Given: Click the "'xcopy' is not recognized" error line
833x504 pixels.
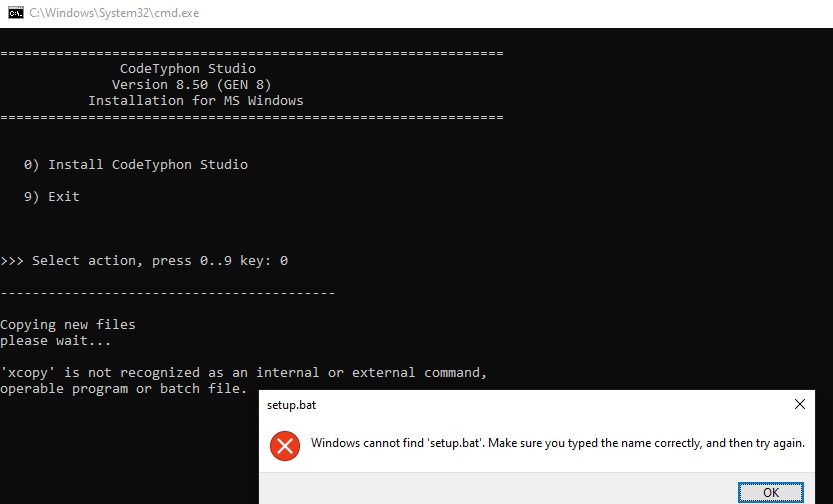Looking at the screenshot, I should pyautogui.click(x=243, y=373).
